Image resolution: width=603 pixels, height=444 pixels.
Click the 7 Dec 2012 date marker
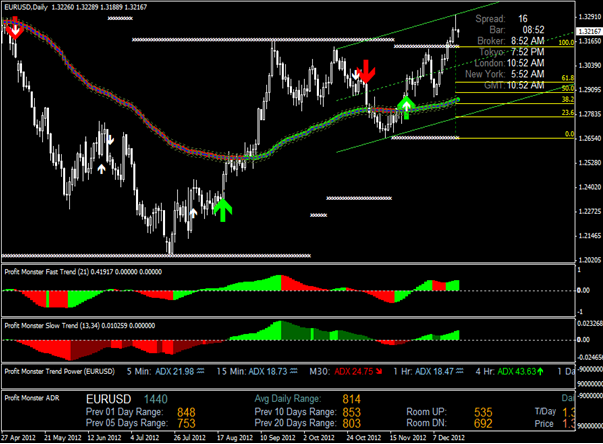[x=448, y=437]
